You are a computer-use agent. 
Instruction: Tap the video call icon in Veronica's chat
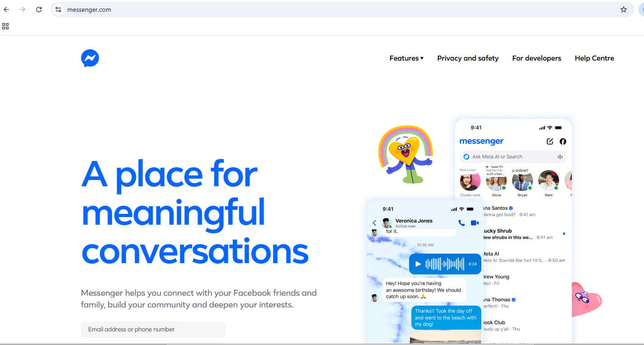coord(475,223)
